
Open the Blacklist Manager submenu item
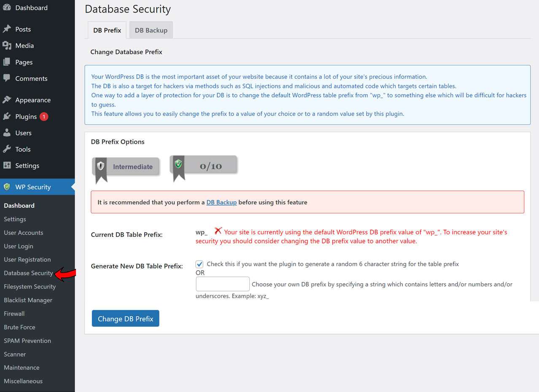(28, 300)
